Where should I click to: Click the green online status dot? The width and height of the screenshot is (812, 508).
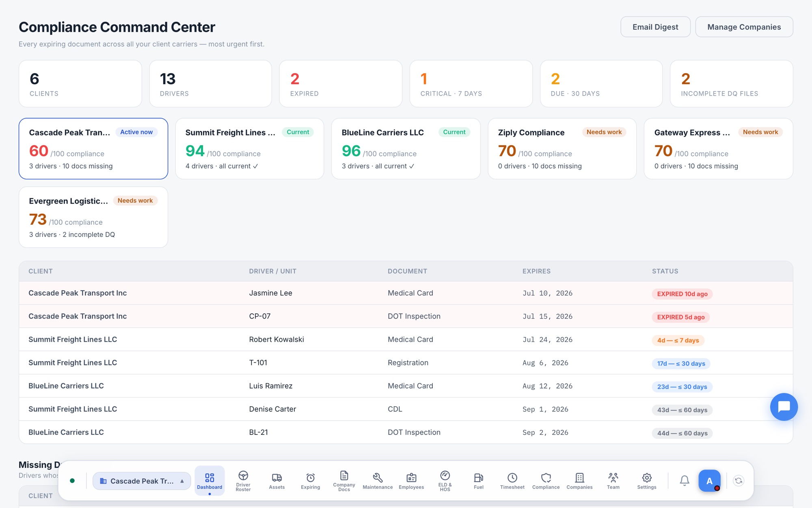(72, 481)
